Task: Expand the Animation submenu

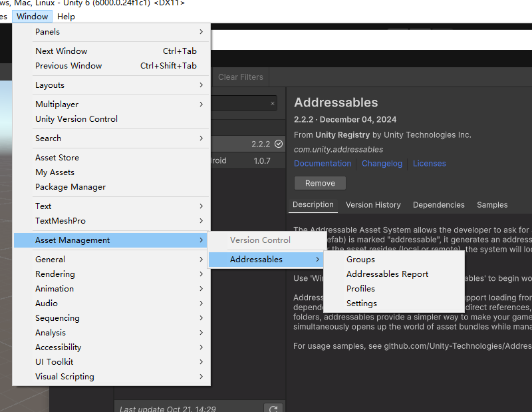Action: [111, 289]
